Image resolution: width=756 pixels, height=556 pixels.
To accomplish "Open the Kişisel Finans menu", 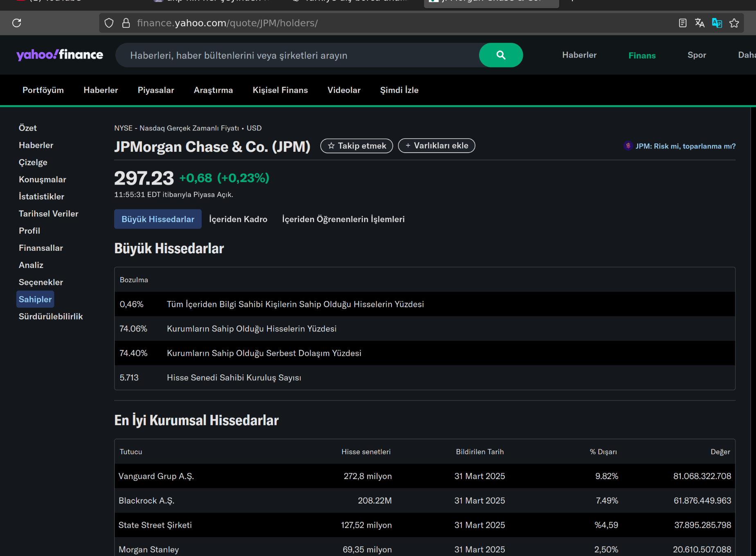I will click(280, 90).
